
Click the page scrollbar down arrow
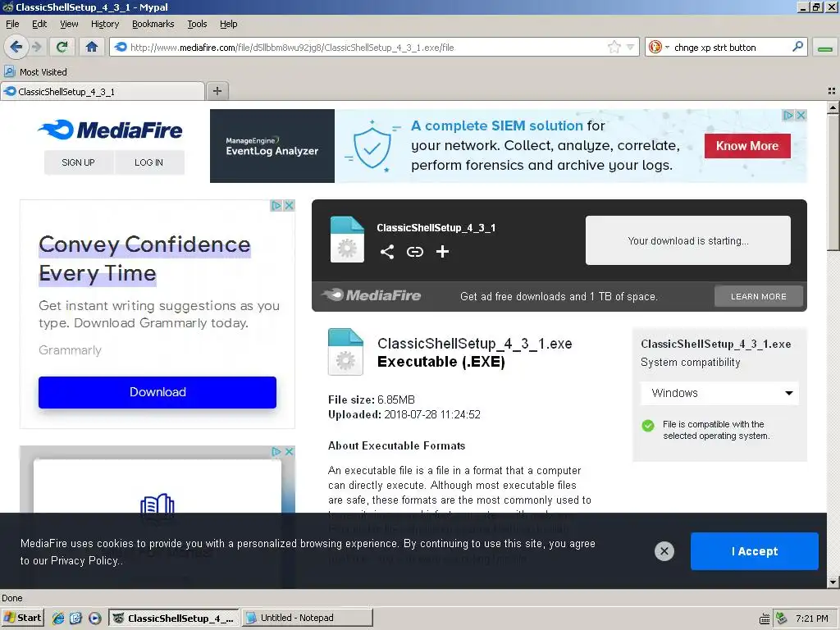833,582
